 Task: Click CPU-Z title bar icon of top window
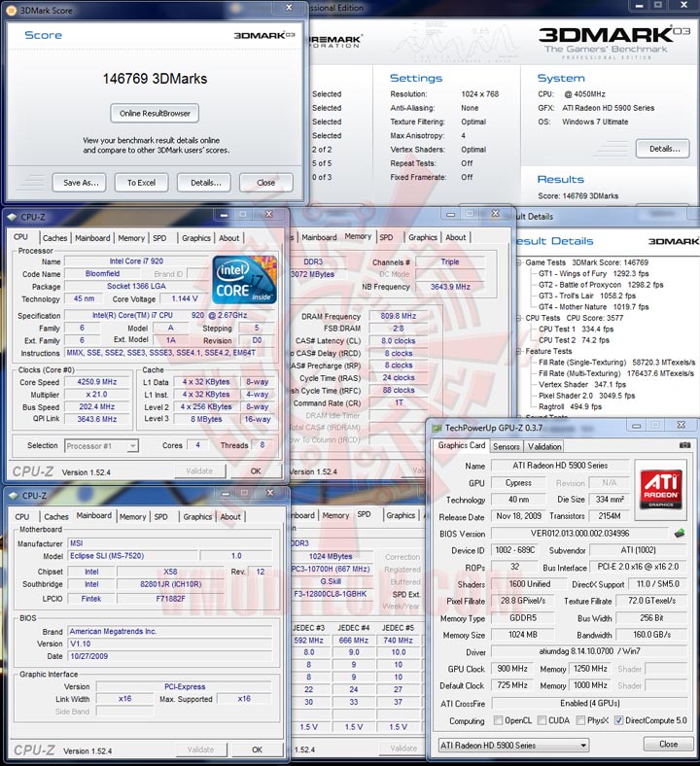(x=13, y=217)
